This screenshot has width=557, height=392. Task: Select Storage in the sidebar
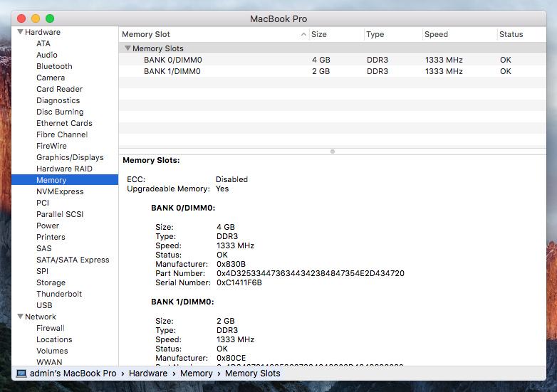(x=51, y=282)
